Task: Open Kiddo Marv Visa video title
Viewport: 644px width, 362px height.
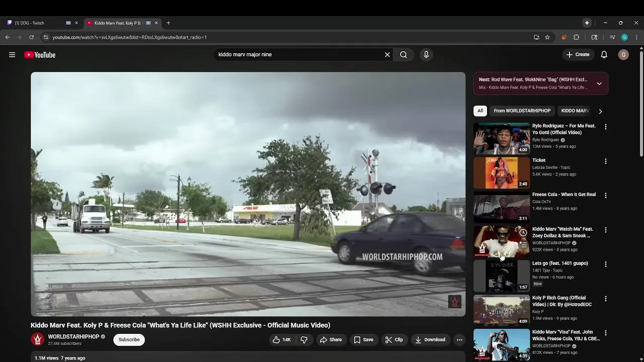Action: [566, 335]
